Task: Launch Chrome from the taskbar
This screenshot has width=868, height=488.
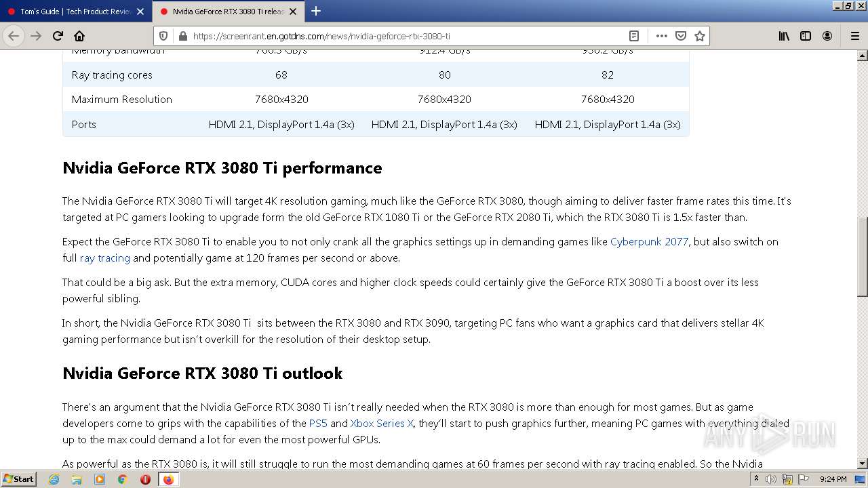Action: (x=123, y=479)
